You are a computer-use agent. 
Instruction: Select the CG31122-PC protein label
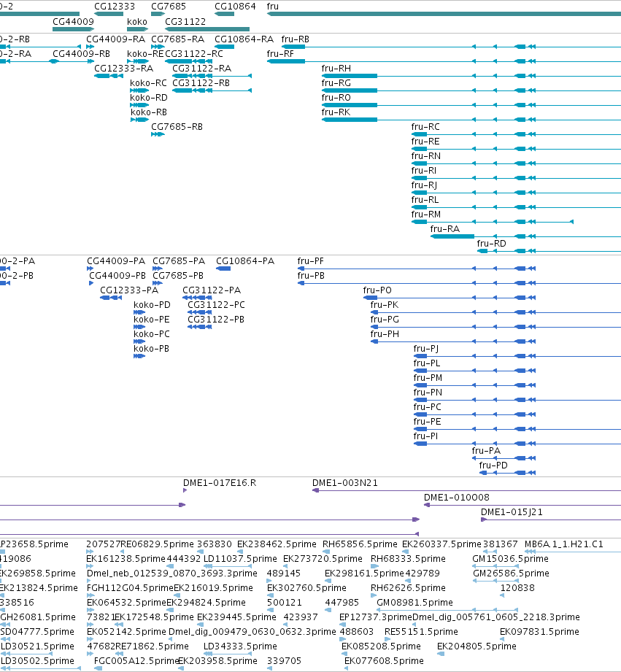point(217,305)
